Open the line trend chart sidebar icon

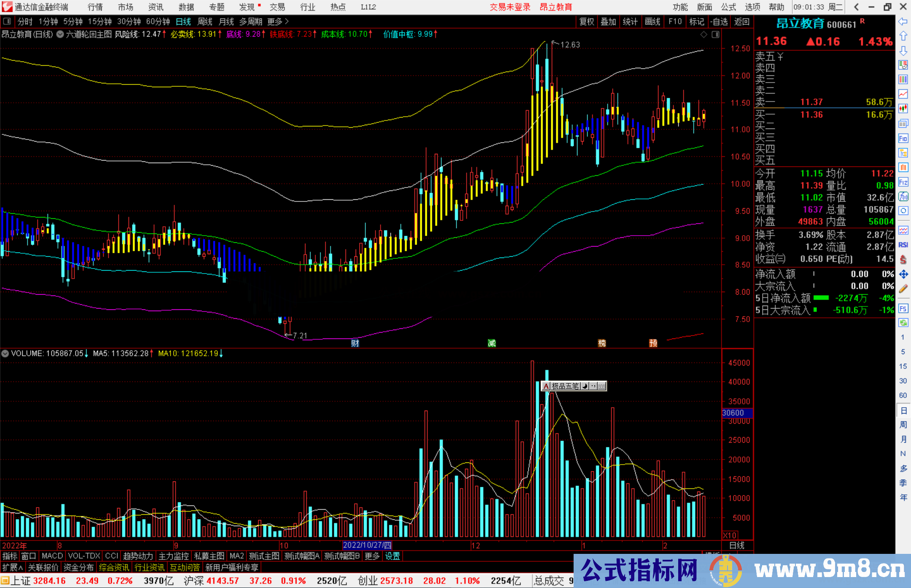click(x=903, y=94)
